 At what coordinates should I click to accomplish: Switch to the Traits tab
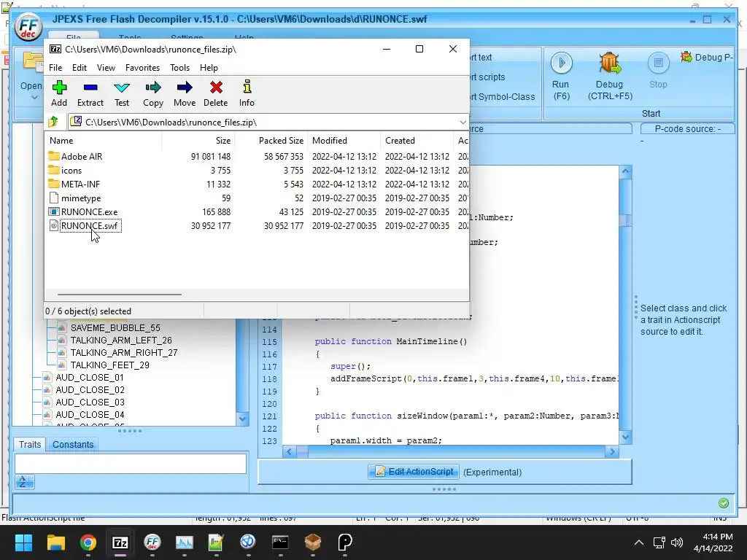29,444
